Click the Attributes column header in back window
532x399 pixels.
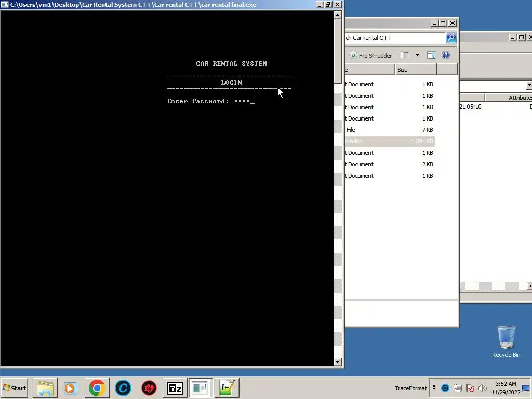[x=508, y=98]
